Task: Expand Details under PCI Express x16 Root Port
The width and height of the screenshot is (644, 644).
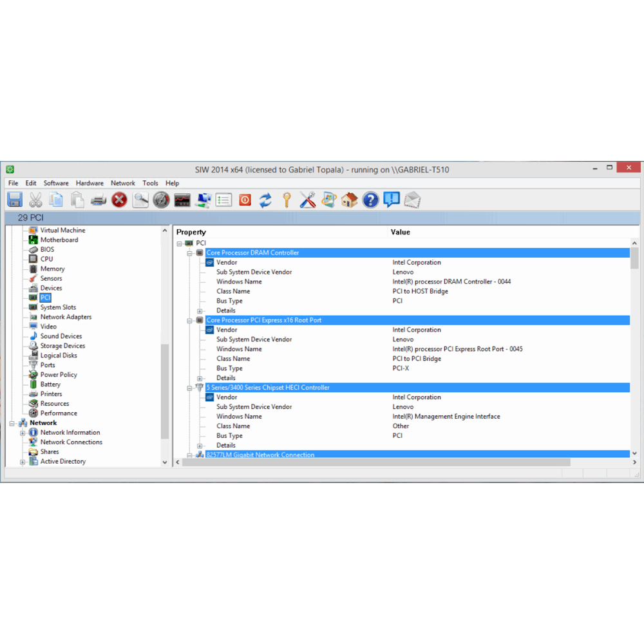Action: 200,378
